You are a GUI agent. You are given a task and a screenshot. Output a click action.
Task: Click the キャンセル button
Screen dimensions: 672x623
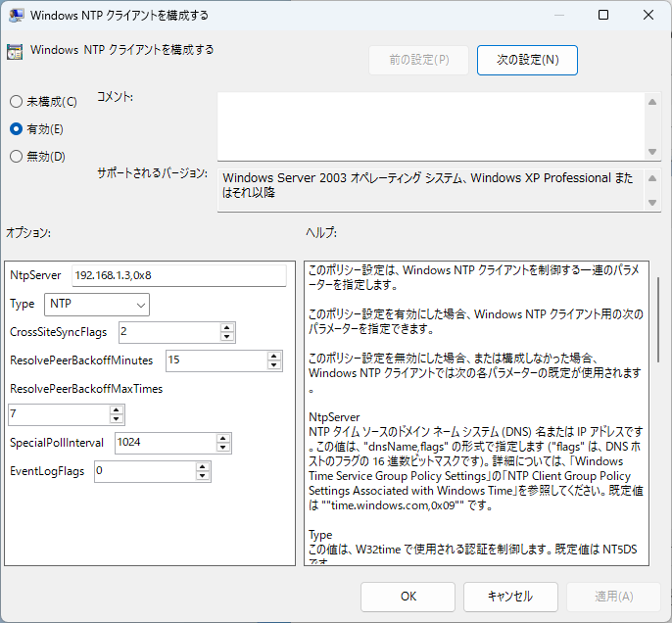pyautogui.click(x=510, y=596)
